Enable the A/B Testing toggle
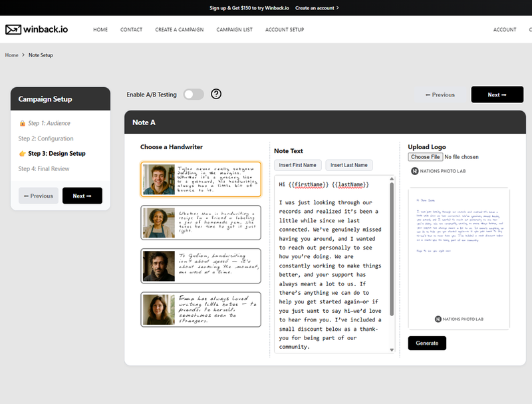 194,95
